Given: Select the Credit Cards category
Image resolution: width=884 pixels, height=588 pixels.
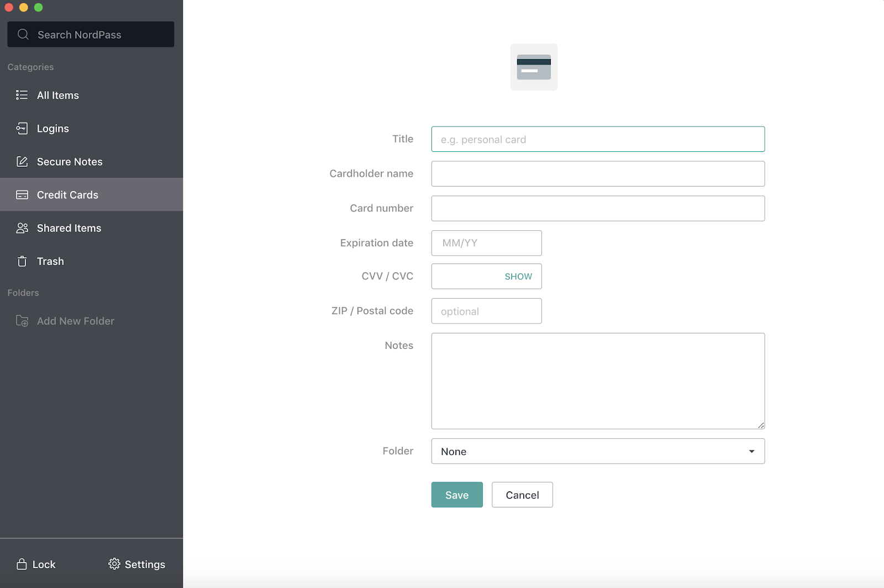Looking at the screenshot, I should click(91, 194).
